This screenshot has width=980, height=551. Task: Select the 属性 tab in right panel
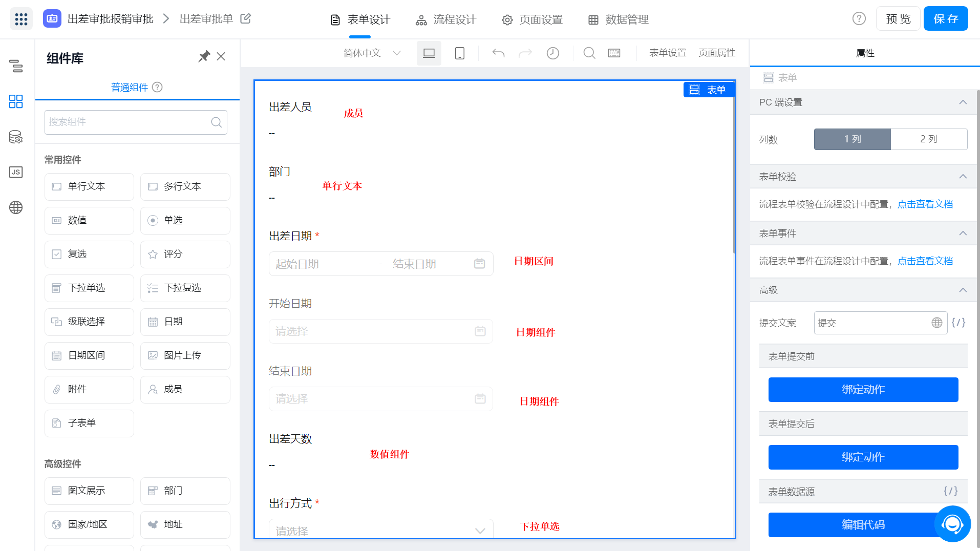click(x=865, y=53)
